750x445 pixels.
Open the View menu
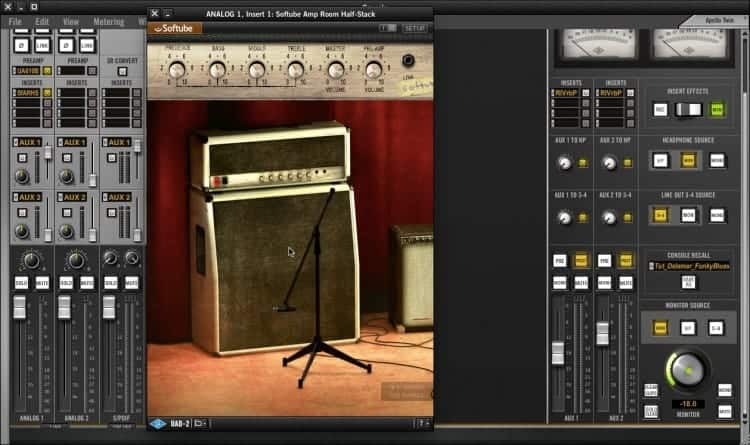click(71, 22)
